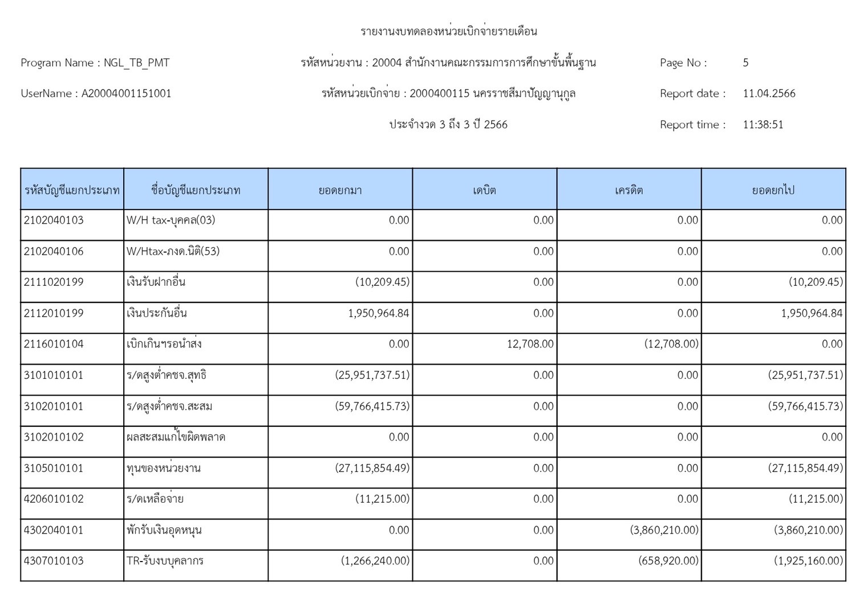Click ยอดยกมา 1,950,964.84 for เงินประกันอื่น
Image resolution: width=868 pixels, height=614 pixels.
tap(379, 313)
